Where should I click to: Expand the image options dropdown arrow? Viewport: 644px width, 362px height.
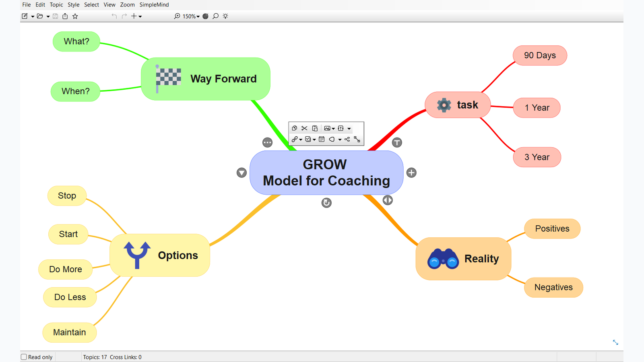pos(333,129)
